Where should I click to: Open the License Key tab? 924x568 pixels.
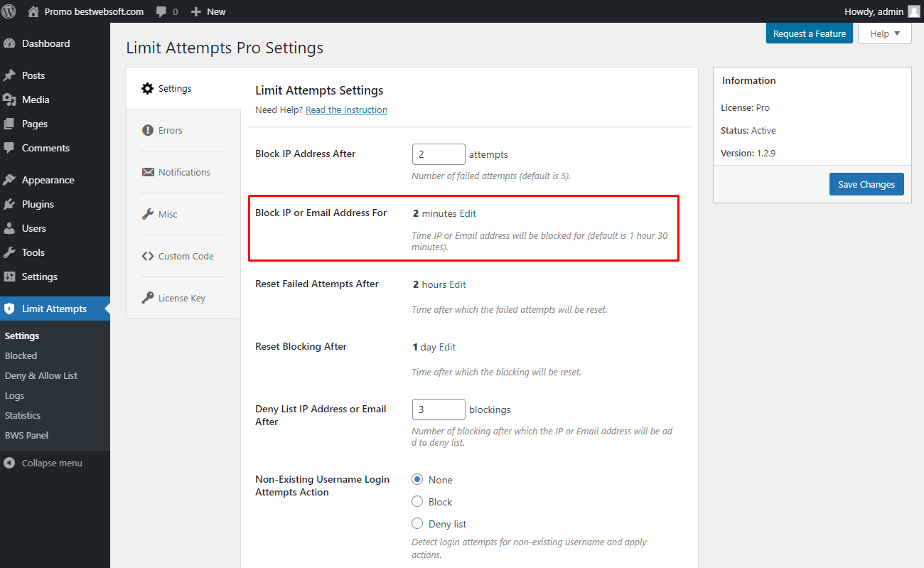183,298
